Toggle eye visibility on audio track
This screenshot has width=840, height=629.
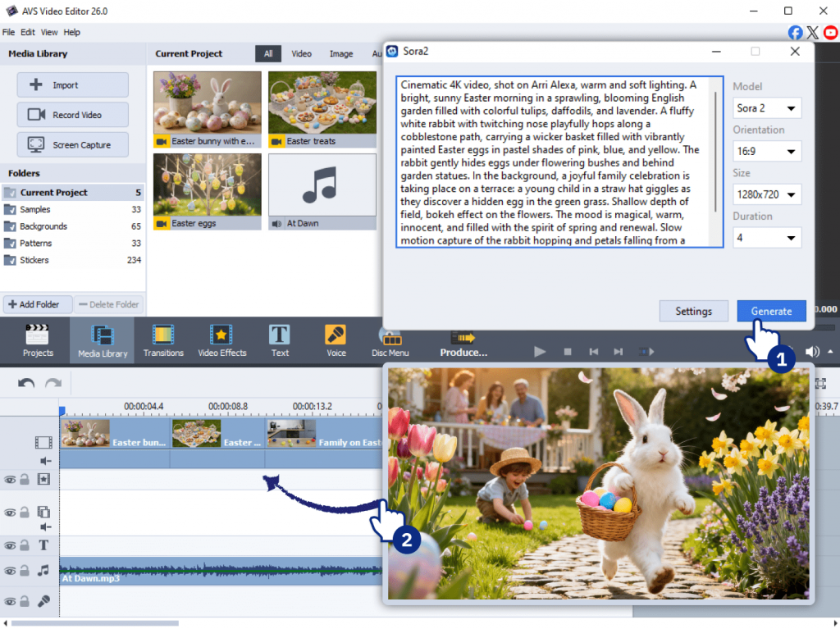point(10,570)
